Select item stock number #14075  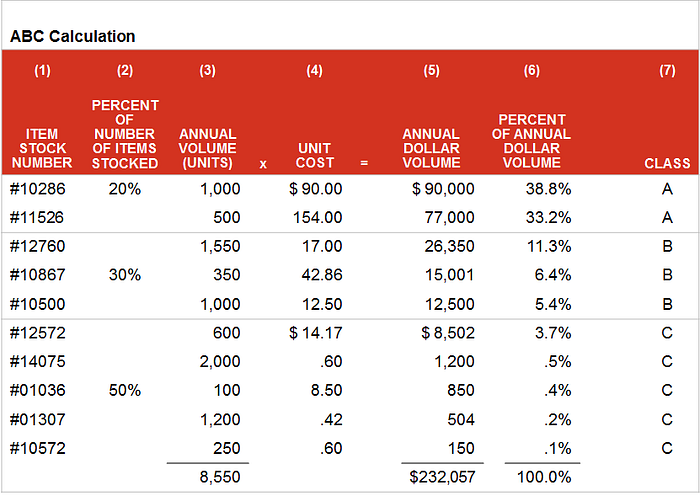pos(38,361)
